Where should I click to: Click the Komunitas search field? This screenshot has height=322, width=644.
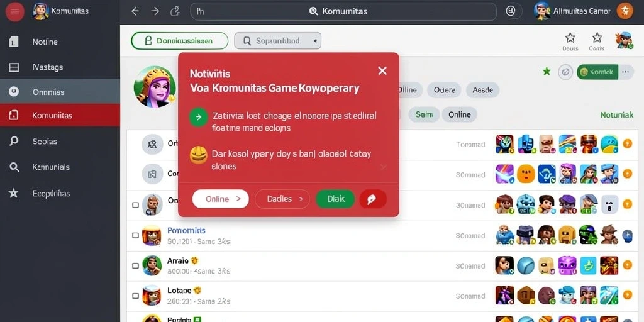click(x=343, y=11)
